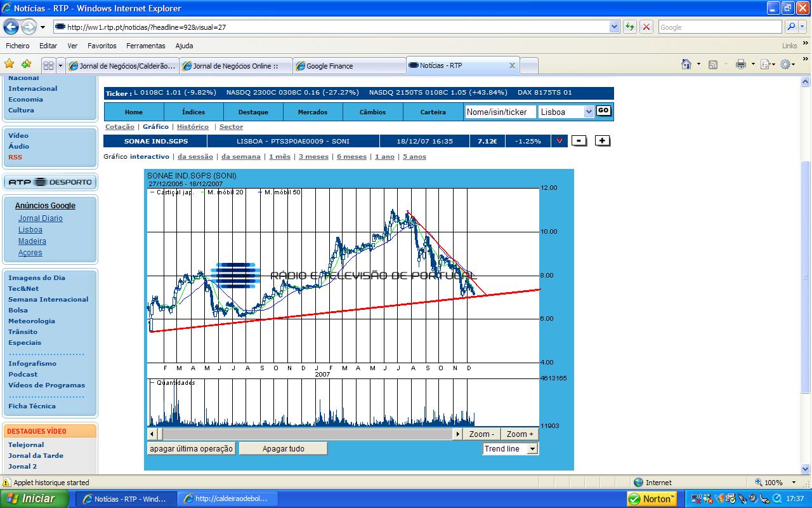The width and height of the screenshot is (812, 508).
Task: Open Jornal Diario Google ad link
Action: [x=41, y=218]
